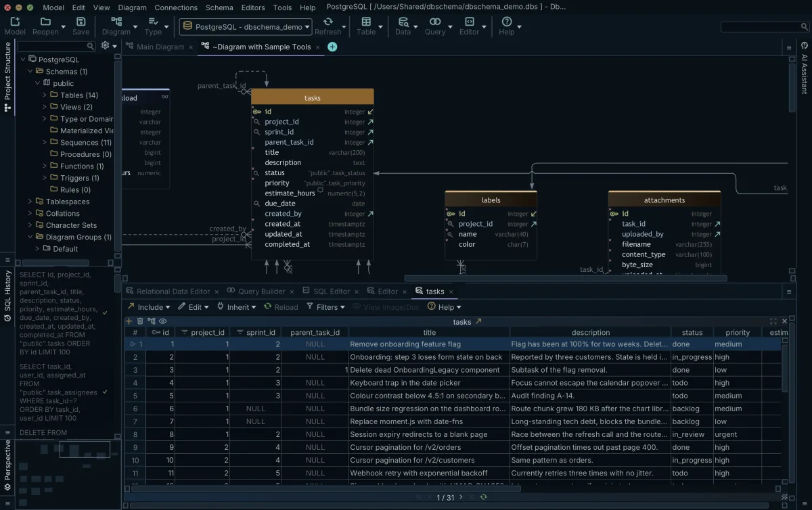Collapse the Schemas (1) tree node
Viewport: 812px width, 510px height.
tap(30, 72)
